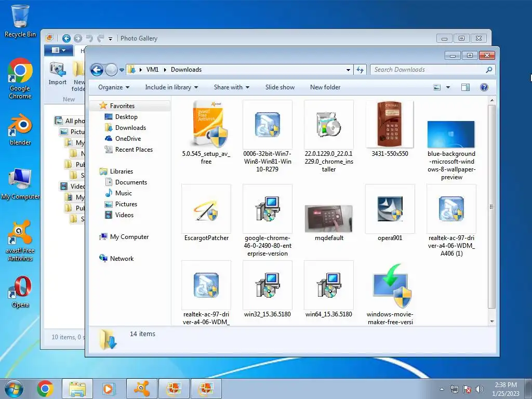Open the taskbar avast antivirus button

[141, 389]
